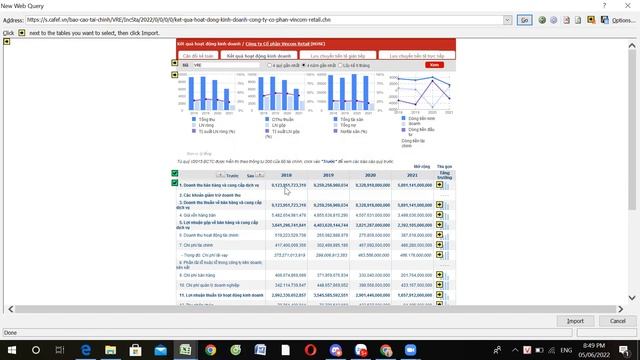Click the horizontal scrollbar right arrow
Viewport: 640px width, 360px height.
point(620,309)
